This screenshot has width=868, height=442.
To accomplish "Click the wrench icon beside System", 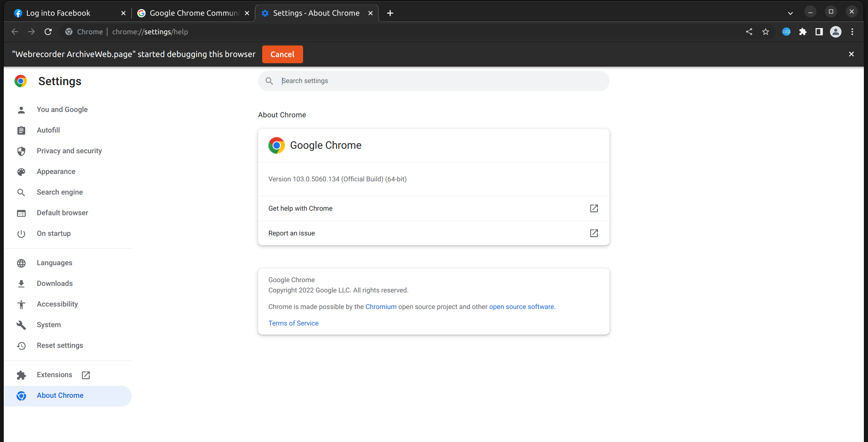I will [21, 325].
